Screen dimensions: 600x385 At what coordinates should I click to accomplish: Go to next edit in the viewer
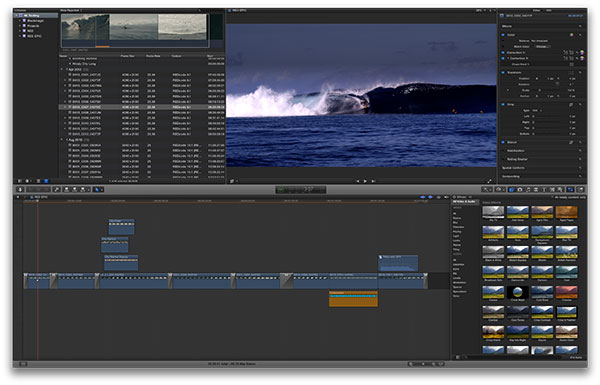(373, 181)
